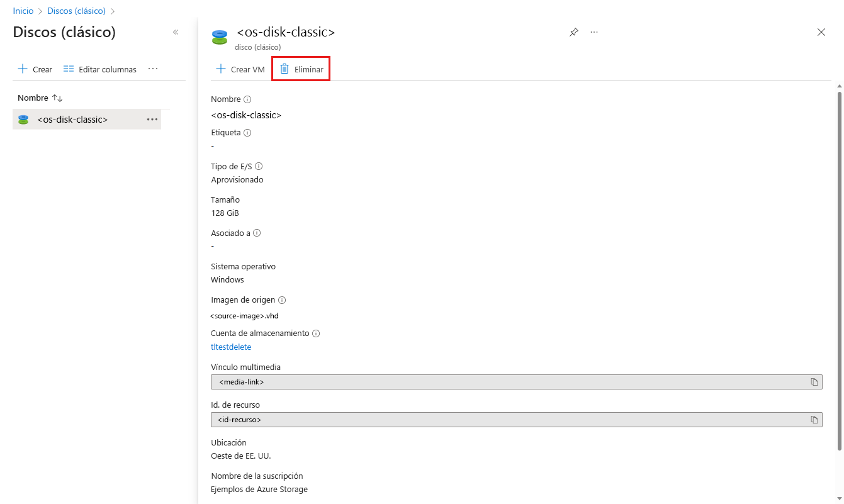The height and width of the screenshot is (504, 844).
Task: Close the os-disk-classic blade
Action: 821,32
